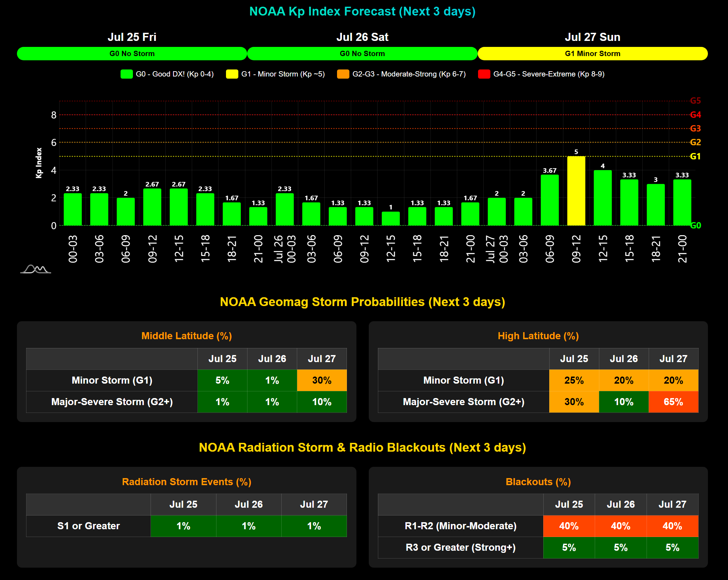This screenshot has width=728, height=580.
Task: Click the 3.67 Kp bar on Jul 27
Action: pyautogui.click(x=550, y=200)
